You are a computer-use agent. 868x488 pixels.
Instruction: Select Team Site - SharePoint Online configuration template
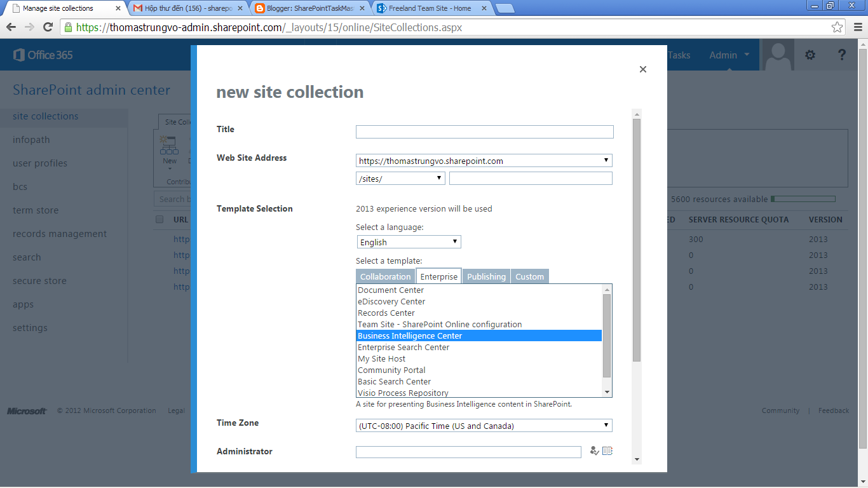pyautogui.click(x=479, y=325)
